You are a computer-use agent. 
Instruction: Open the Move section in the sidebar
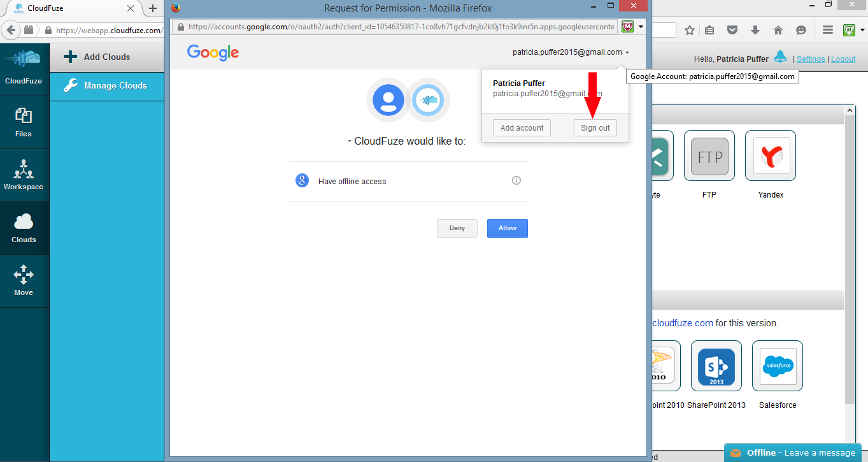point(24,281)
